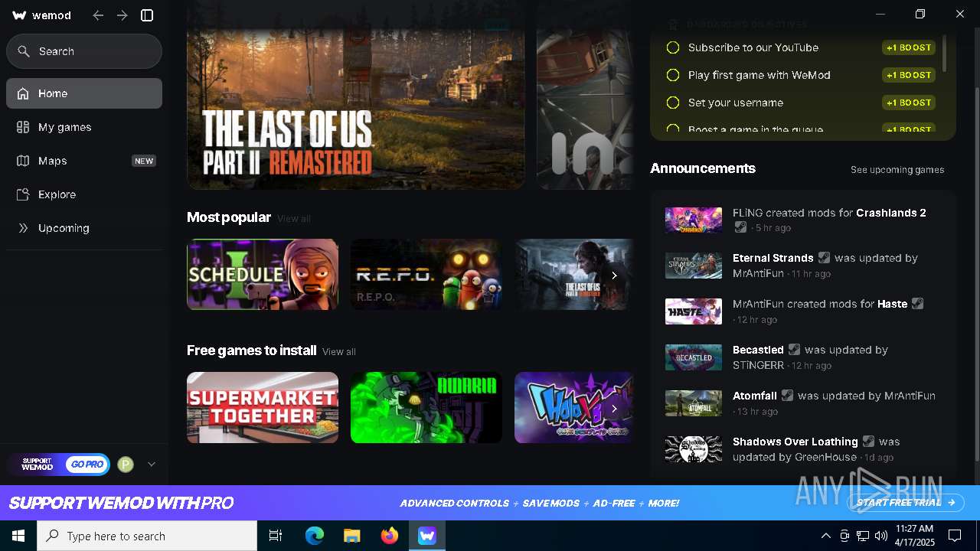Open the Schedule I game card

pos(263,274)
